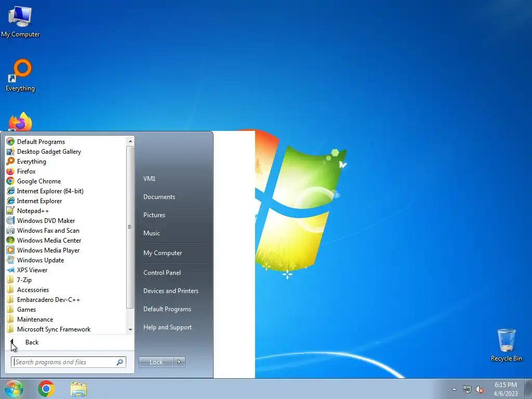
Task: Open Internet Explorer (64-bit) icon
Action: point(10,191)
